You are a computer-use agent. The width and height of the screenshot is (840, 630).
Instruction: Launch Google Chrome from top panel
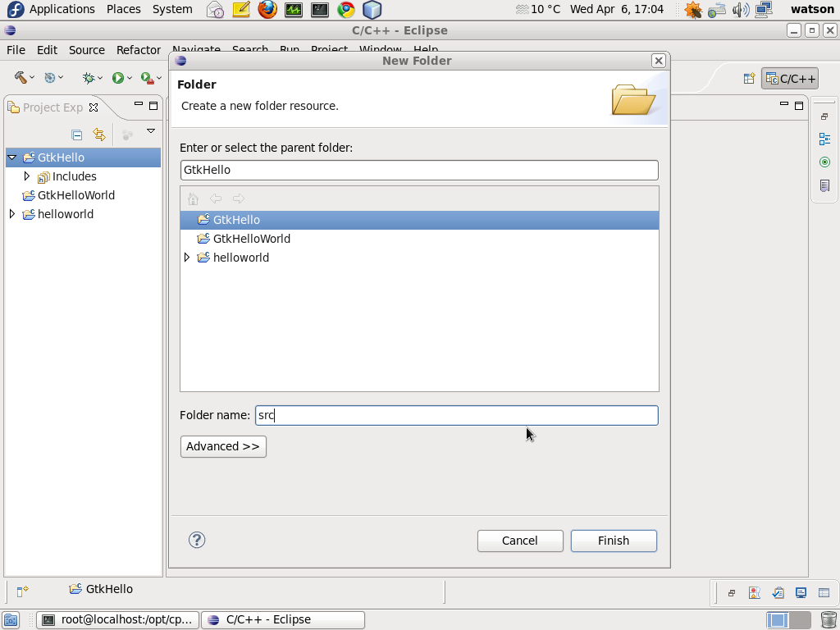coord(346,9)
